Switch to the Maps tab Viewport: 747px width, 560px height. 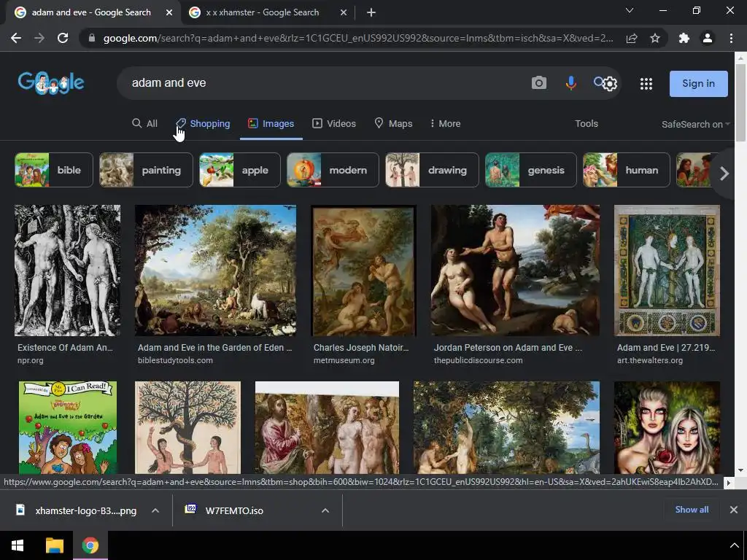pos(393,124)
